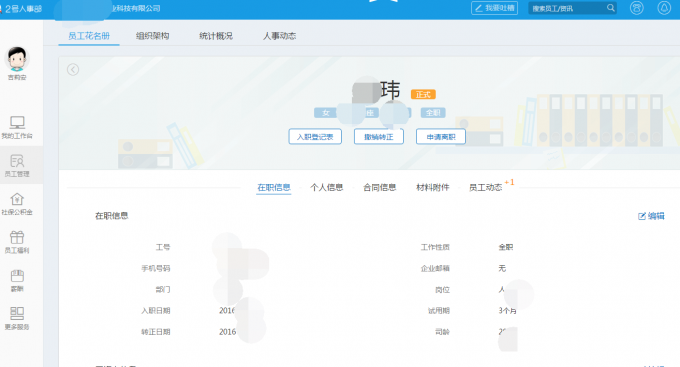Open 员工管理 in the sidebar
Viewport: 680px width, 367px height.
(x=17, y=165)
